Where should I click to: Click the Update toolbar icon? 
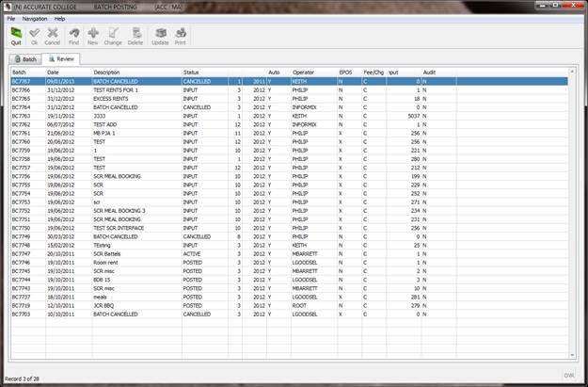160,35
